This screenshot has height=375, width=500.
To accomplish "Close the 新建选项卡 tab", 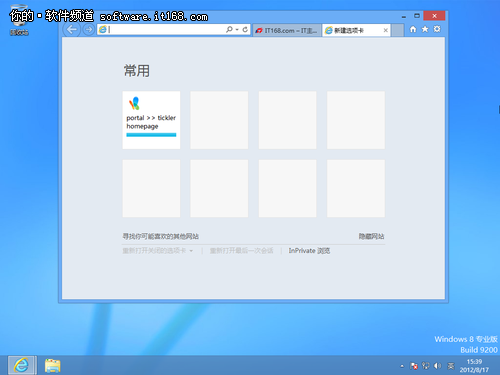I will pos(385,30).
